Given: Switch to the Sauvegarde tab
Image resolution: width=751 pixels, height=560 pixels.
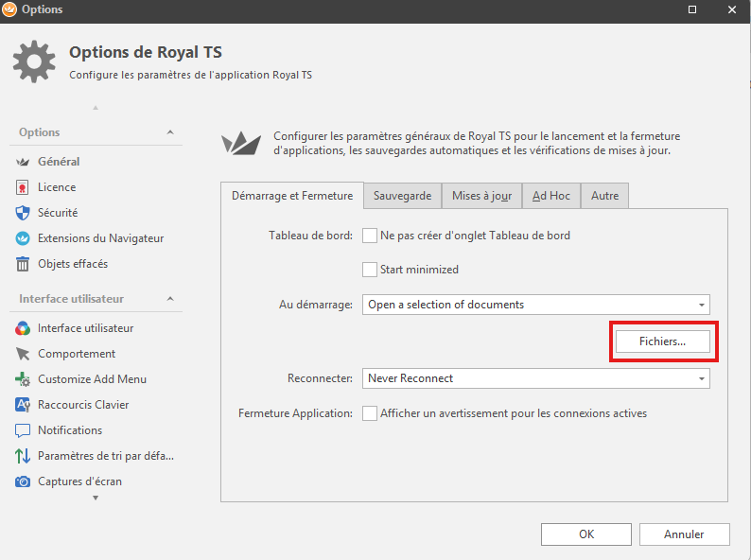Looking at the screenshot, I should click(x=402, y=196).
